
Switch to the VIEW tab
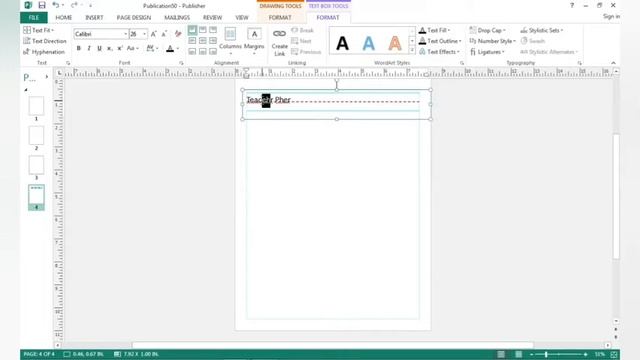[242, 18]
